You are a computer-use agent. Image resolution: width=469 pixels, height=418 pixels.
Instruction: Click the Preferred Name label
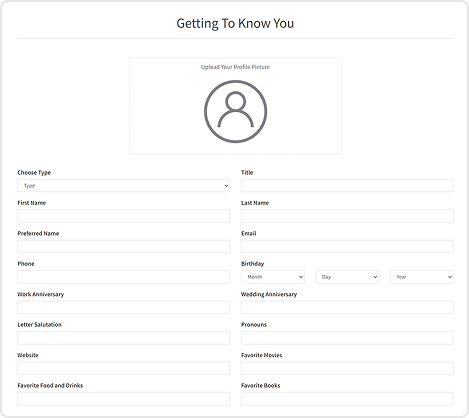(38, 233)
